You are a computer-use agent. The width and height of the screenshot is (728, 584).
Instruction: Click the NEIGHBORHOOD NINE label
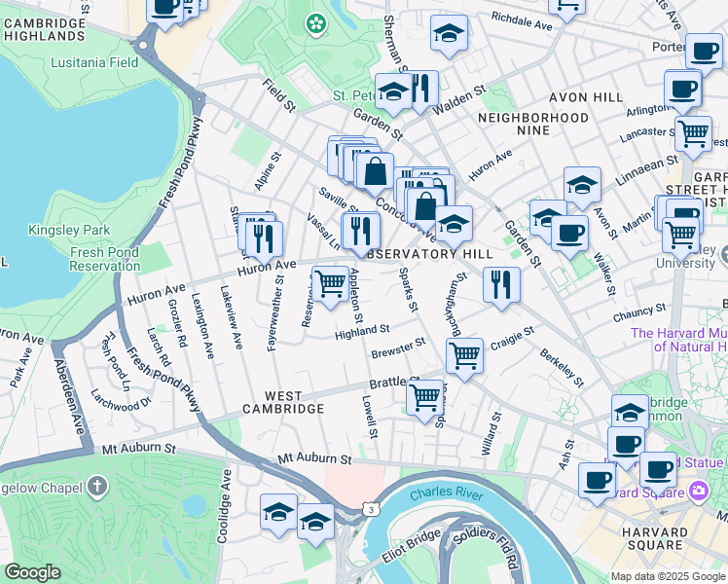click(533, 124)
